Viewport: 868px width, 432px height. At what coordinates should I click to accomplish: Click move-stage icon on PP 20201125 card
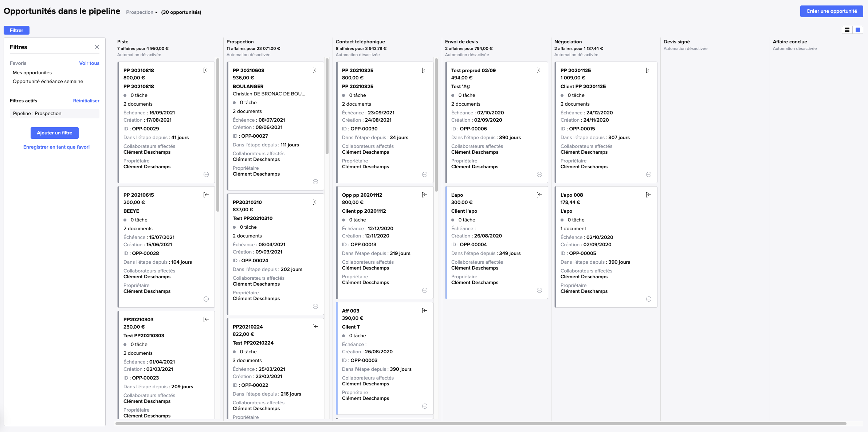coord(649,70)
